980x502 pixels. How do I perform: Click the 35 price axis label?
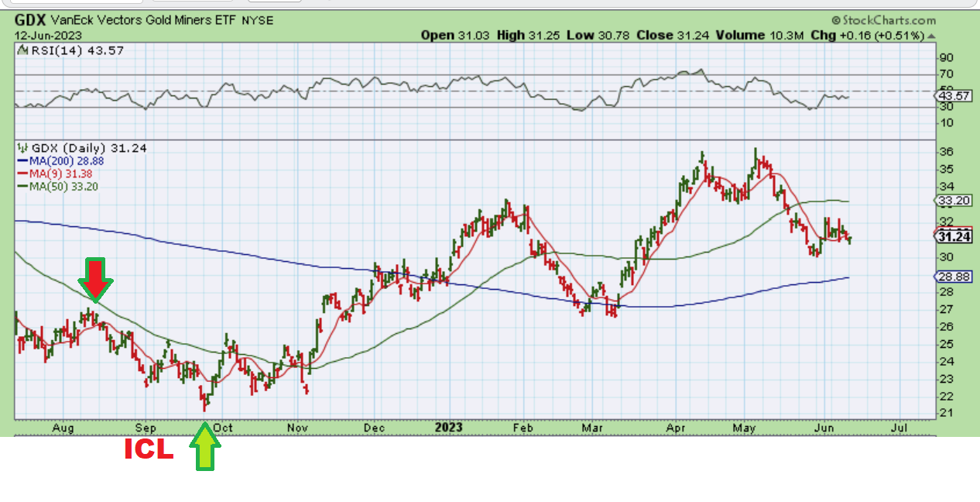[x=945, y=169]
